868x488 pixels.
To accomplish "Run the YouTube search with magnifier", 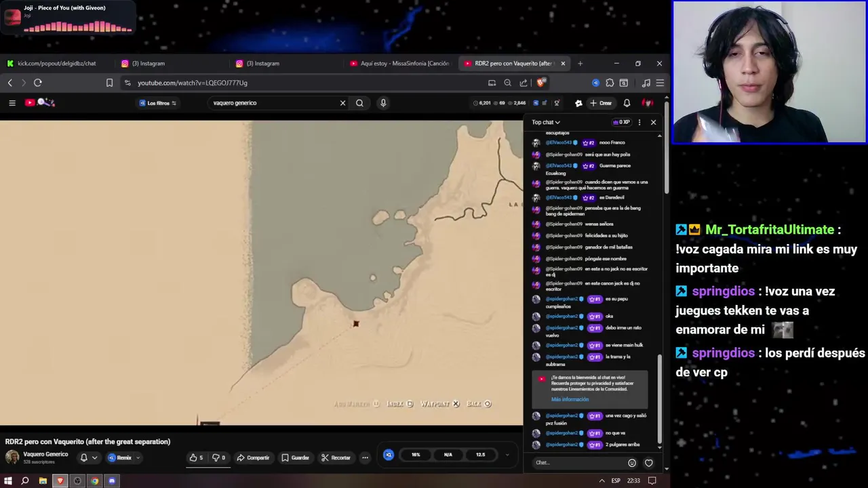I will click(x=359, y=103).
